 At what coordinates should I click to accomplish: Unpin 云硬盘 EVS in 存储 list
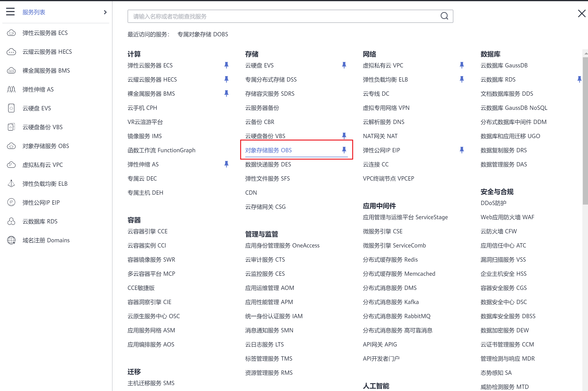344,65
